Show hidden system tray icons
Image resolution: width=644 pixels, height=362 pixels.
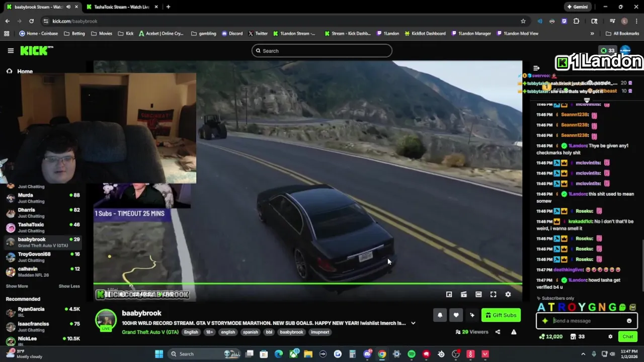pyautogui.click(x=583, y=354)
